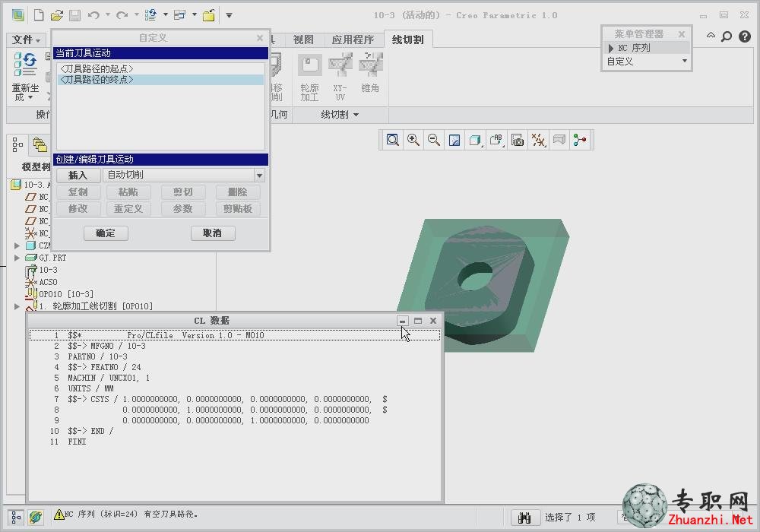Switch to the 应用程序 ribbon tab
This screenshot has width=760, height=532.
(x=353, y=40)
